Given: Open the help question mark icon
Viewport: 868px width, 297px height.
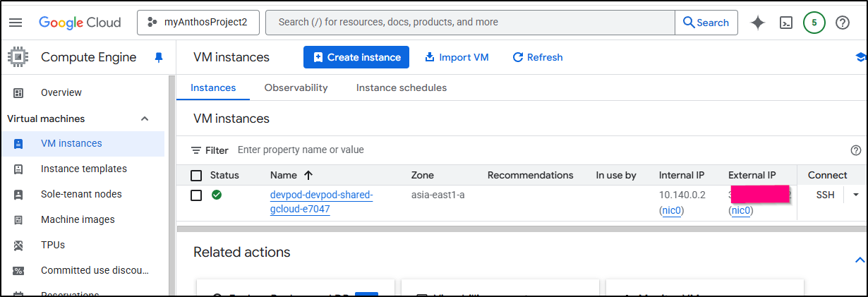Looking at the screenshot, I should 842,23.
